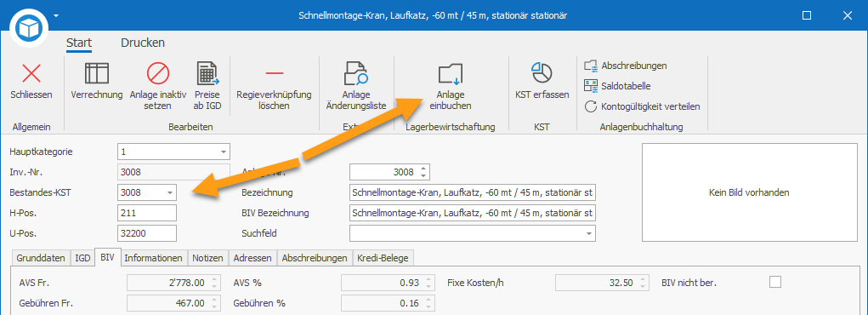Click Preise ab IGD calculator icon
The width and height of the screenshot is (868, 315).
[x=208, y=73]
